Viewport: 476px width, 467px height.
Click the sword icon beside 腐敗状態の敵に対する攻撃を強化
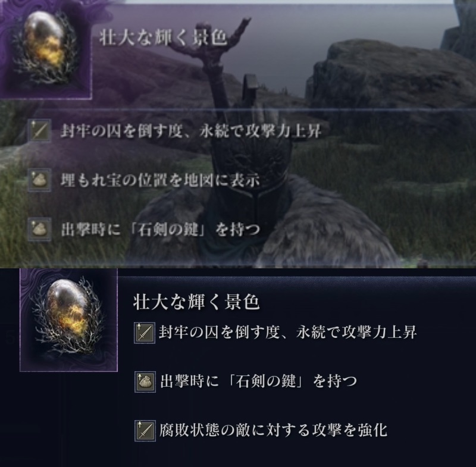[x=145, y=431]
